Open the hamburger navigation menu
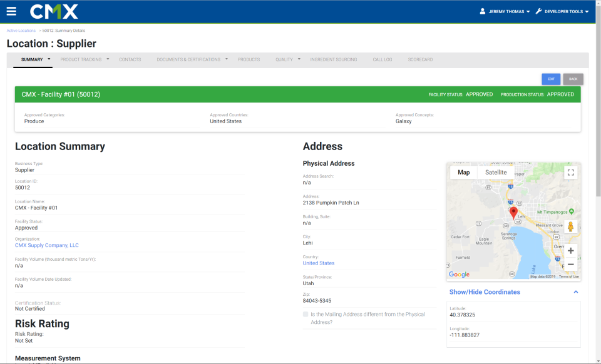The width and height of the screenshot is (601, 364). tap(10, 10)
